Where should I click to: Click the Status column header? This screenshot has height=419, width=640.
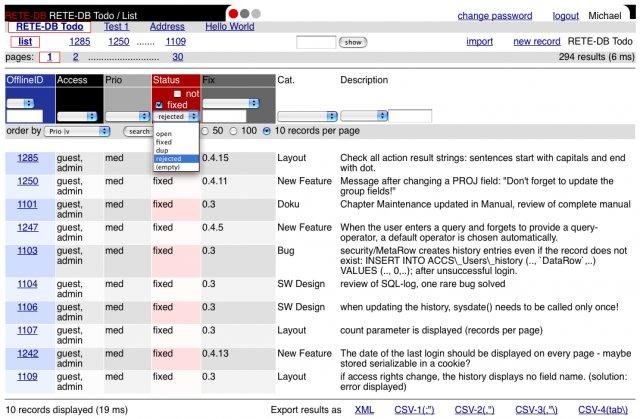coord(176,80)
